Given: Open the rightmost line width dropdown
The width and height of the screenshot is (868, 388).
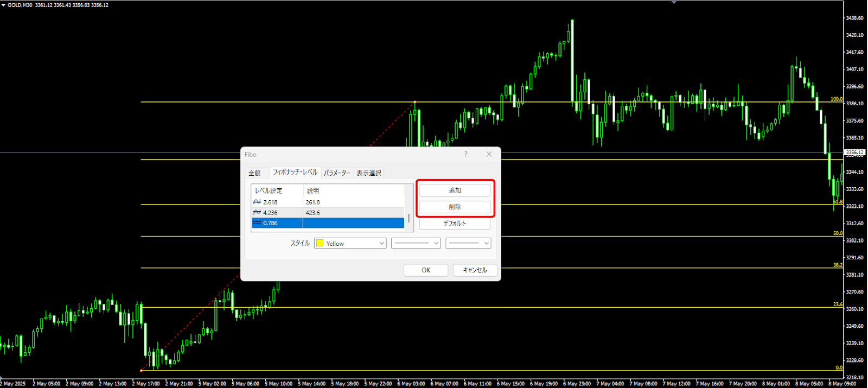Looking at the screenshot, I should [x=468, y=243].
